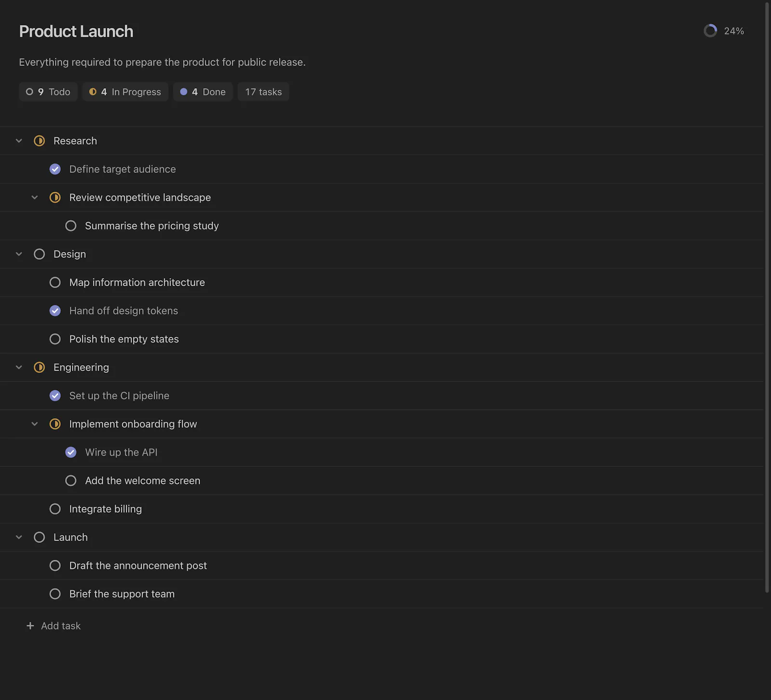Mark Integrate billing as complete

pos(55,509)
